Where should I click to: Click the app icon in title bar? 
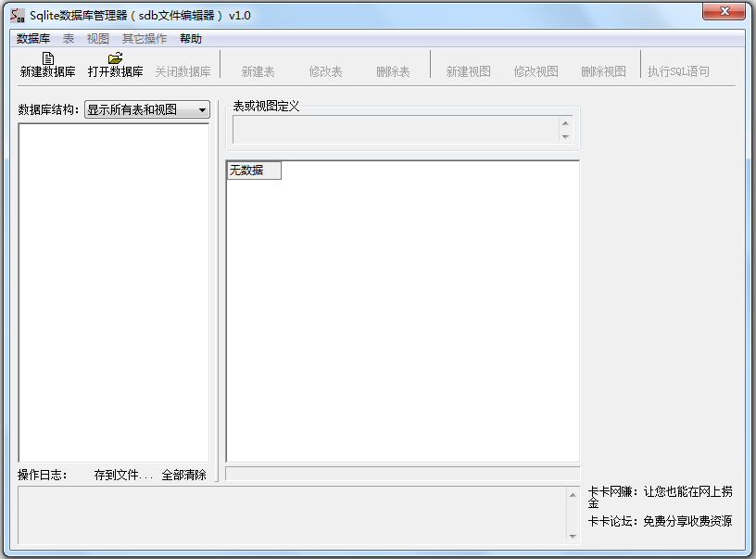[x=18, y=16]
